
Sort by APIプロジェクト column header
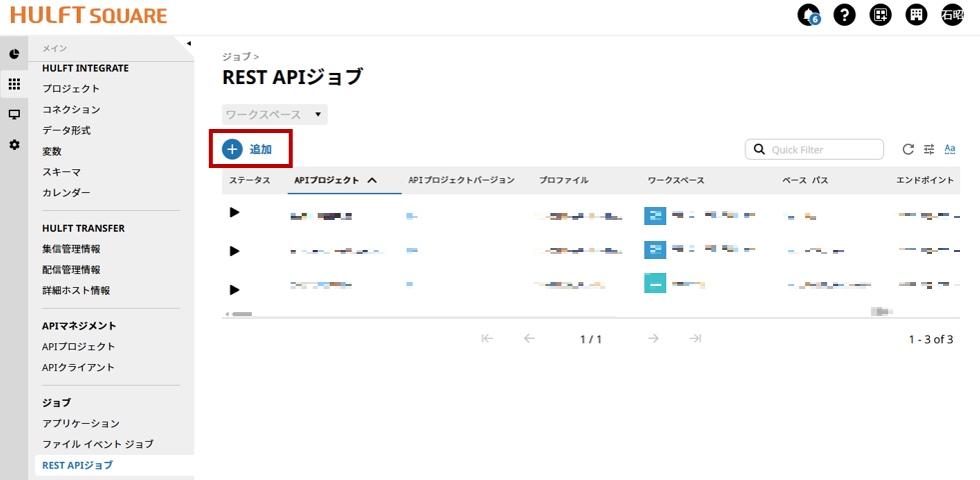pos(336,181)
